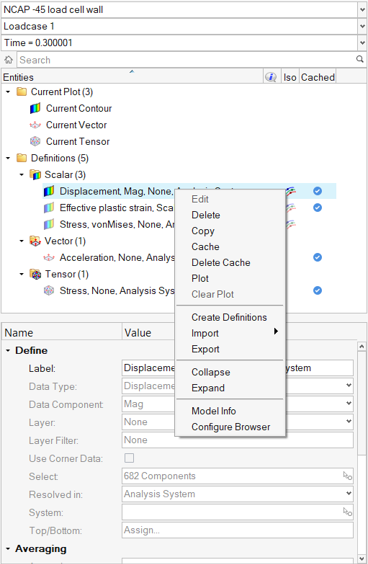Choose Delete Cache from the context menu
368x564 pixels.
[221, 263]
